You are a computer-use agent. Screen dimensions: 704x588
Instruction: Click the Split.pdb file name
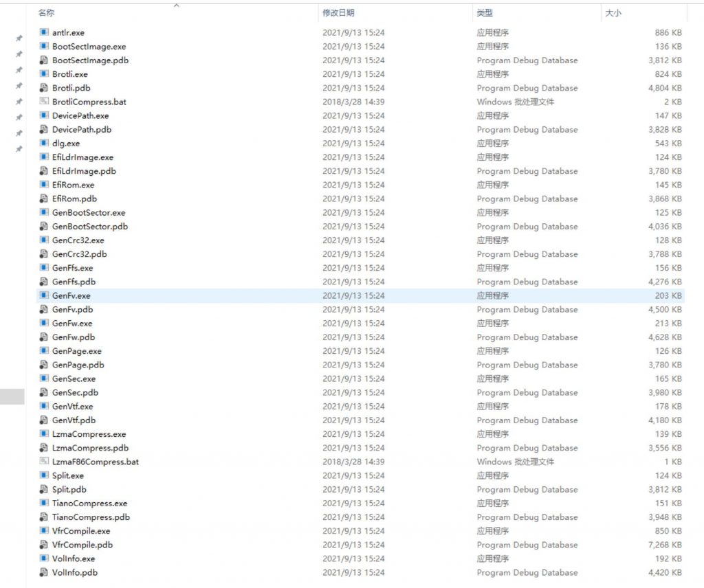pyautogui.click(x=69, y=490)
